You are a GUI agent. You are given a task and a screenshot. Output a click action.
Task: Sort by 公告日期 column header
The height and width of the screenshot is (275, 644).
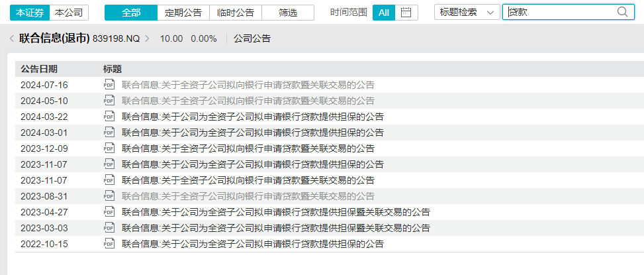pos(39,69)
